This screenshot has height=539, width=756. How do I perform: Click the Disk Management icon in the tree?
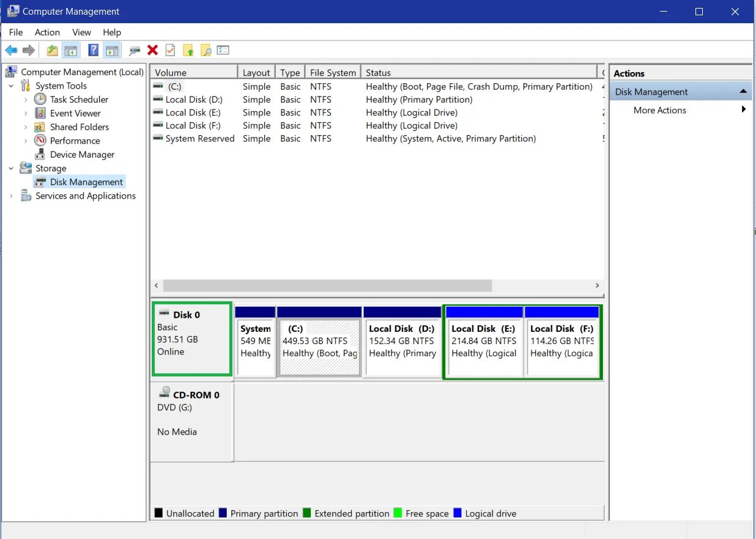pyautogui.click(x=40, y=182)
